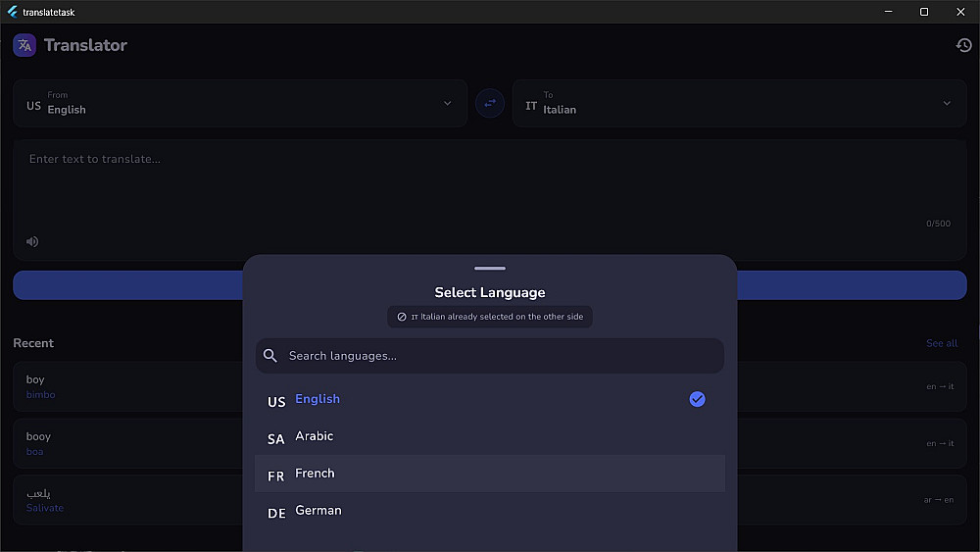Expand To language chevron arrow
Screen dimensions: 980x552
pos(947,103)
